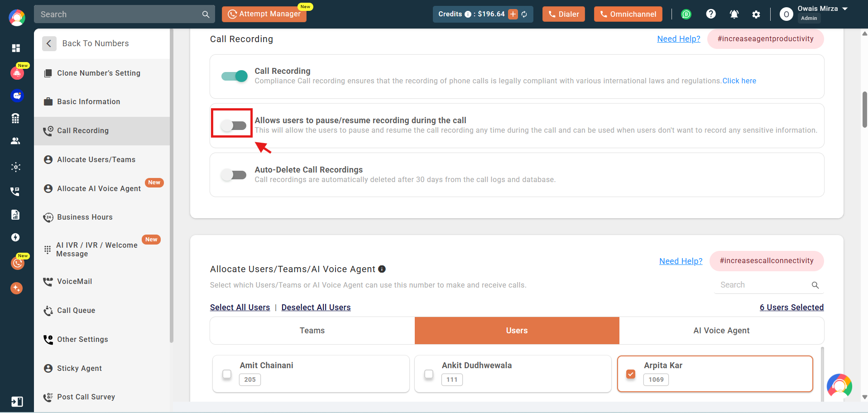Click Need Help link in Call Recording
The height and width of the screenshot is (413, 868).
[x=679, y=39]
